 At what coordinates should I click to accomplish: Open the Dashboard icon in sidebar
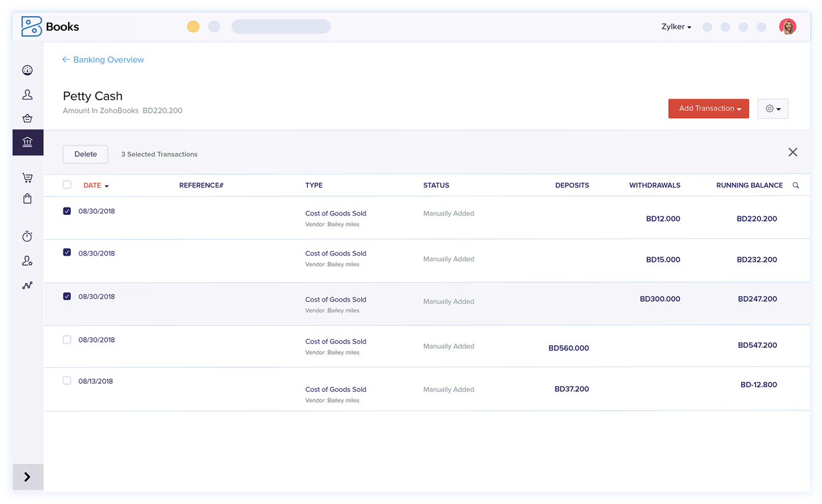[x=27, y=70]
